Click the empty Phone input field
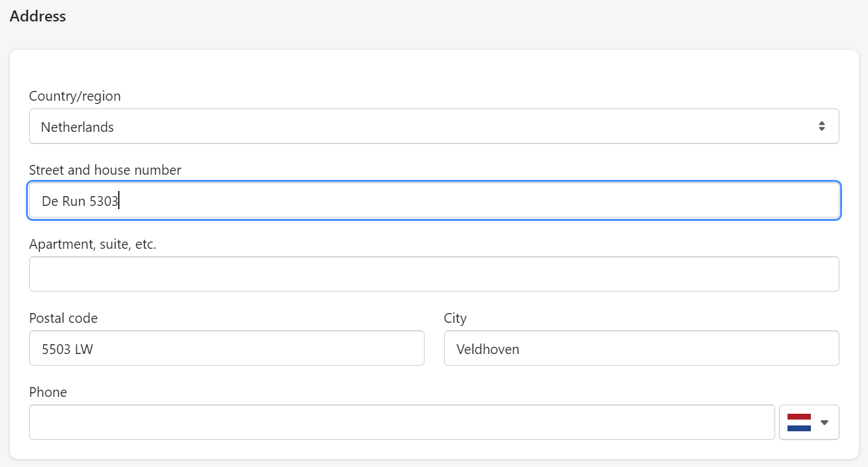 click(x=401, y=422)
